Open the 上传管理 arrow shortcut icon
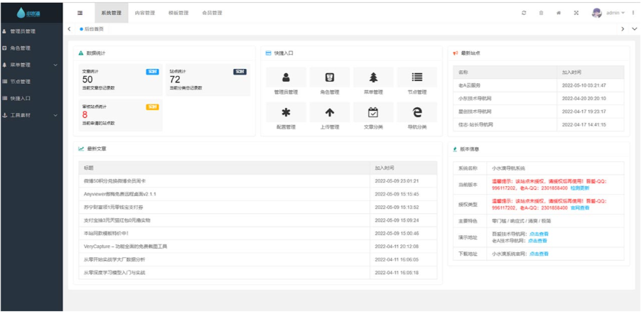Image resolution: width=644 pixels, height=314 pixels. pyautogui.click(x=329, y=112)
